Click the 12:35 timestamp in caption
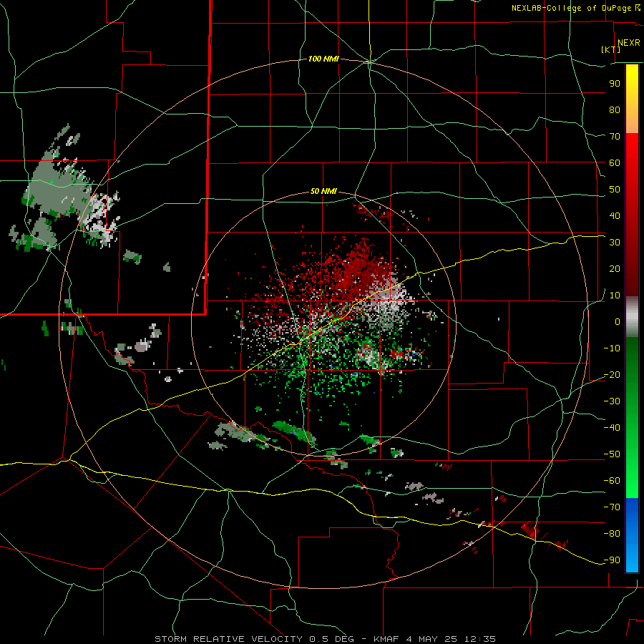 tap(480, 639)
